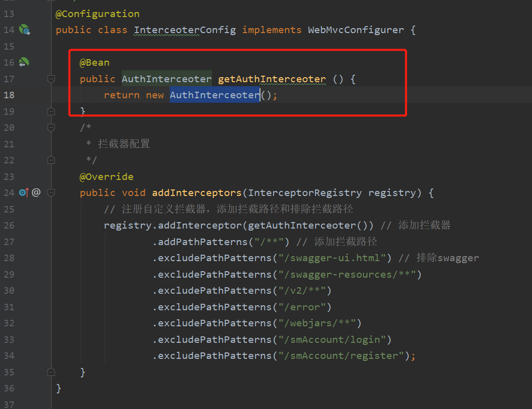Viewport: 532px width, 409px height.
Task: Click the getAuthInterceoter method name on line 17
Action: pyautogui.click(x=272, y=79)
